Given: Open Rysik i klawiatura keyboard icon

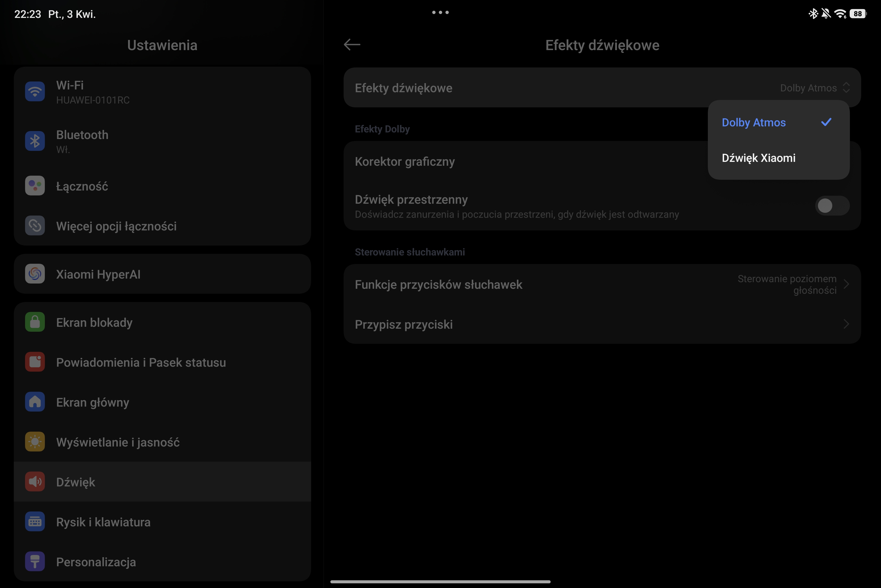Looking at the screenshot, I should pos(35,522).
